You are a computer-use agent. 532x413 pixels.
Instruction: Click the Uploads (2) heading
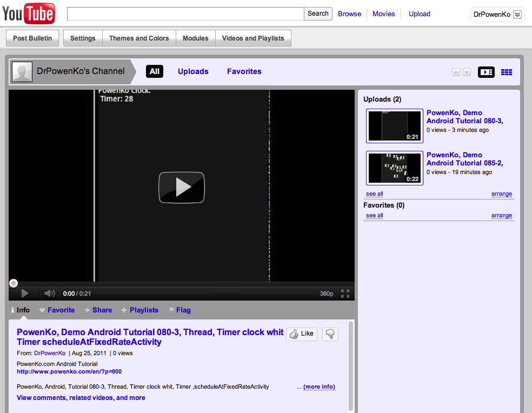(x=382, y=99)
